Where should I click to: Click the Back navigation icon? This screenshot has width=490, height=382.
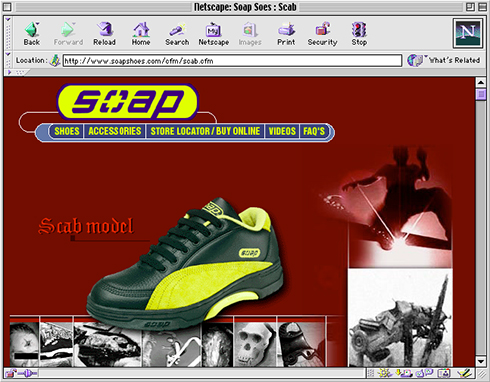click(32, 33)
